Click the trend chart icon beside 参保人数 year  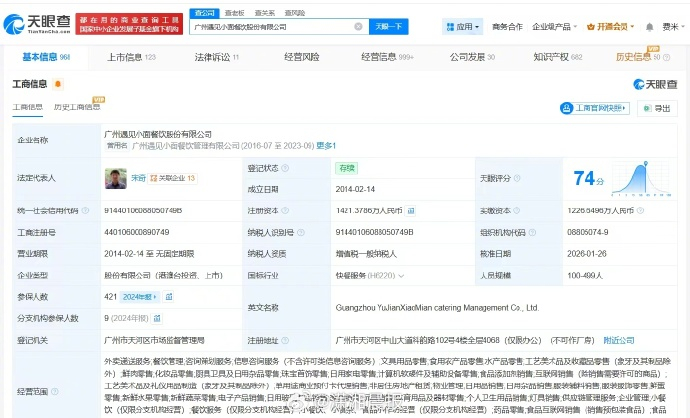[x=169, y=297]
